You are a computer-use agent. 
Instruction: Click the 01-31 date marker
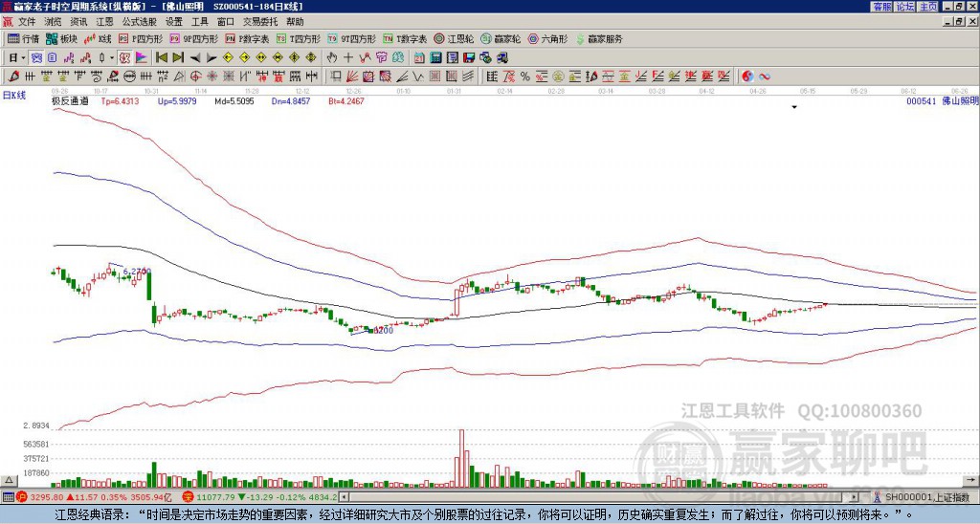[x=455, y=91]
